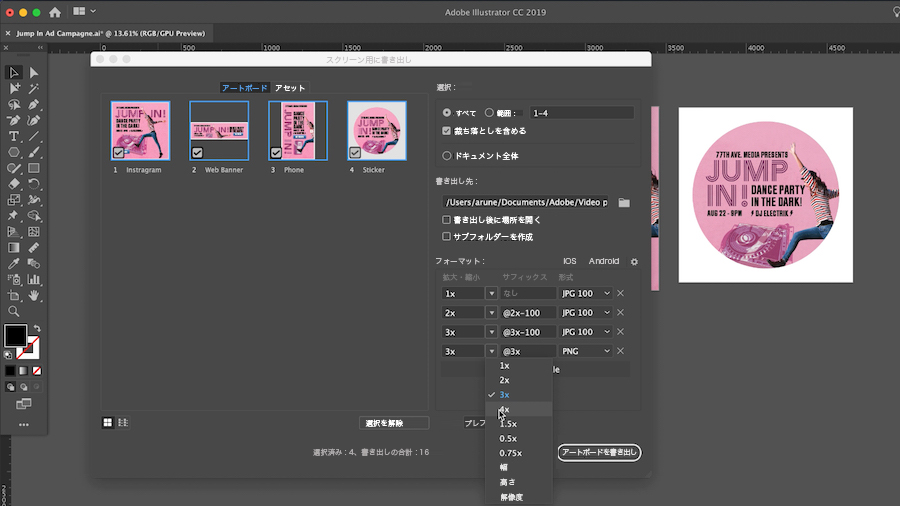This screenshot has height=506, width=900.
Task: Open scale dropdown for @3x-100 row
Action: [491, 332]
